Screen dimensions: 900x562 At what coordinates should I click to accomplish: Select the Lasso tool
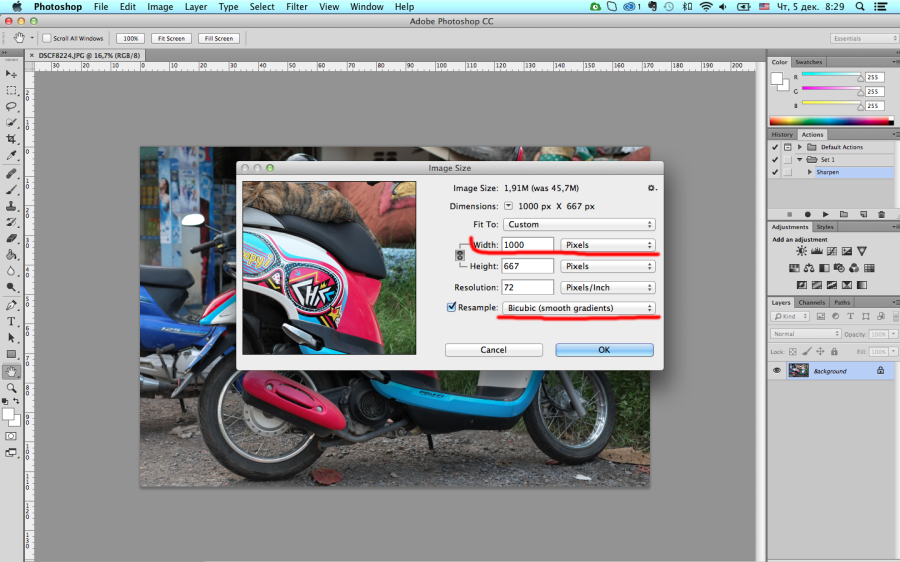[11, 106]
